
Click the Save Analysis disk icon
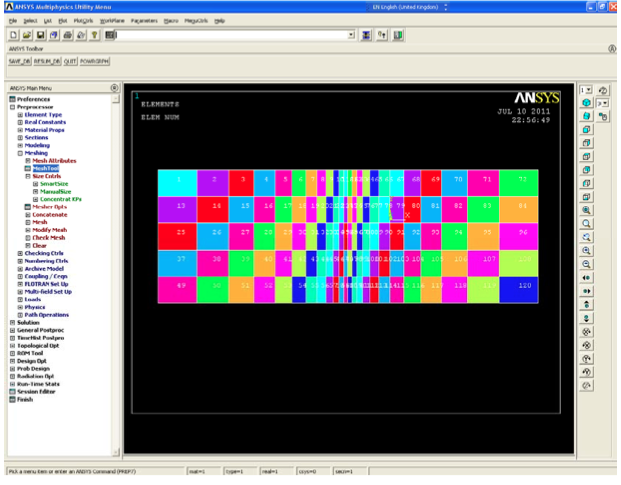tap(40, 35)
